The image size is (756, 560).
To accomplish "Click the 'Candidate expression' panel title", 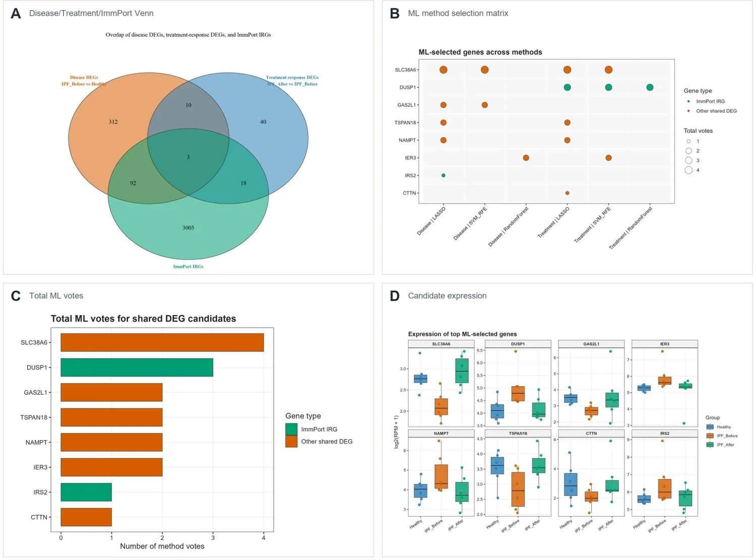I will [448, 296].
